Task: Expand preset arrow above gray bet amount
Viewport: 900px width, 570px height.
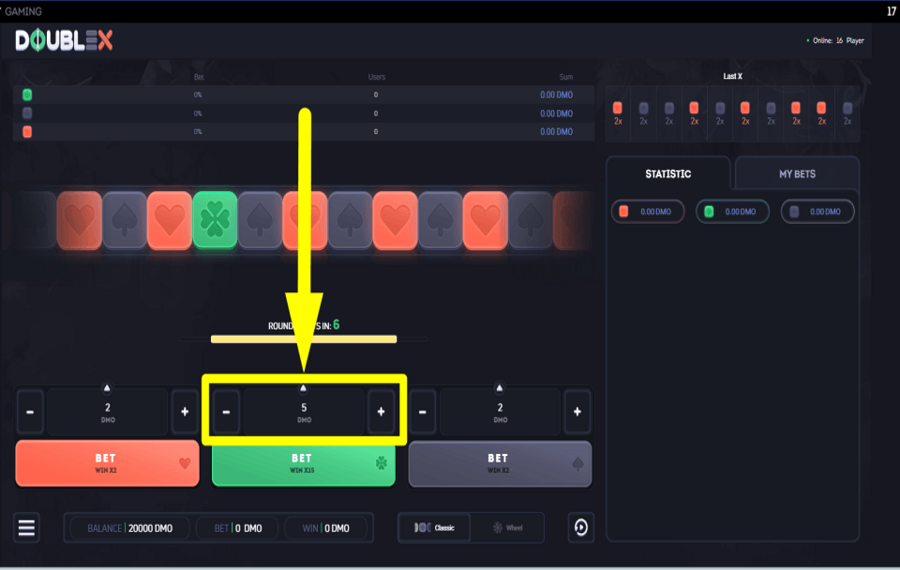Action: [500, 387]
